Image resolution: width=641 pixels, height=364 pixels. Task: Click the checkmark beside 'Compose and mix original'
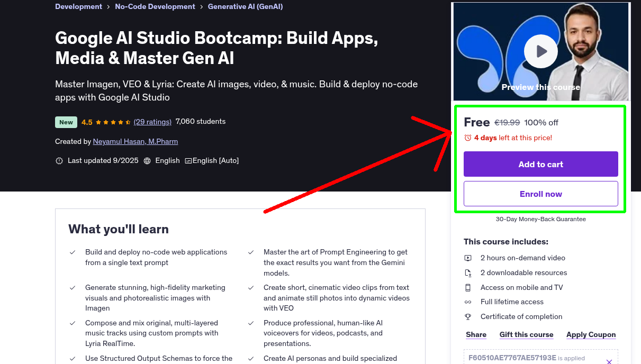click(x=73, y=323)
